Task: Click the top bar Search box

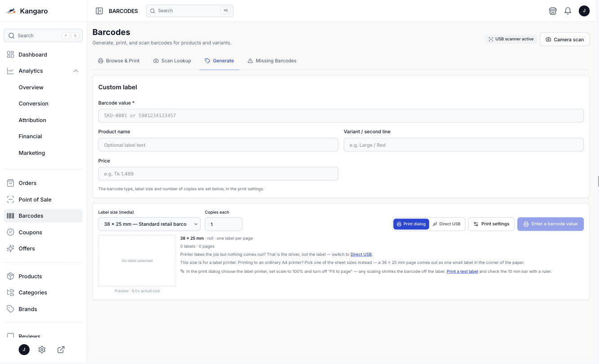Action: [x=190, y=11]
